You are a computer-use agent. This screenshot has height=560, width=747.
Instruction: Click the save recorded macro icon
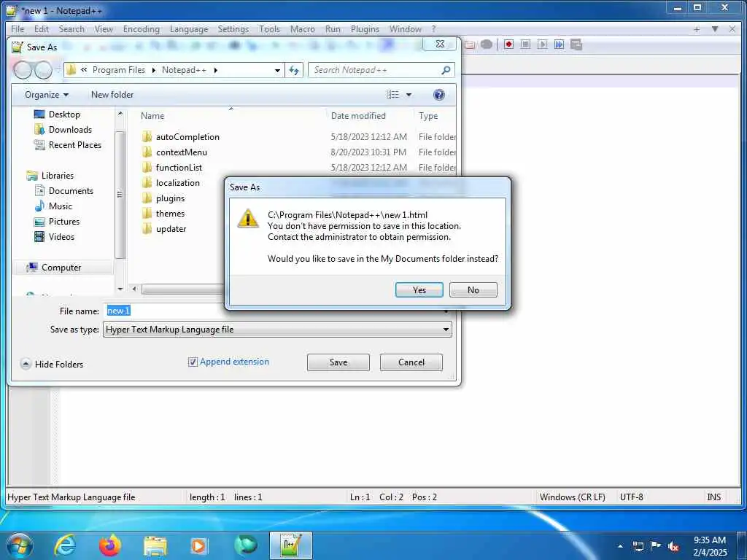tap(576, 44)
